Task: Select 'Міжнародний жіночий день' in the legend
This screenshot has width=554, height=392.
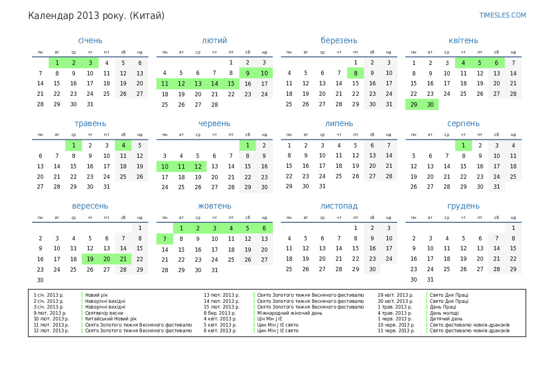Action: (289, 313)
